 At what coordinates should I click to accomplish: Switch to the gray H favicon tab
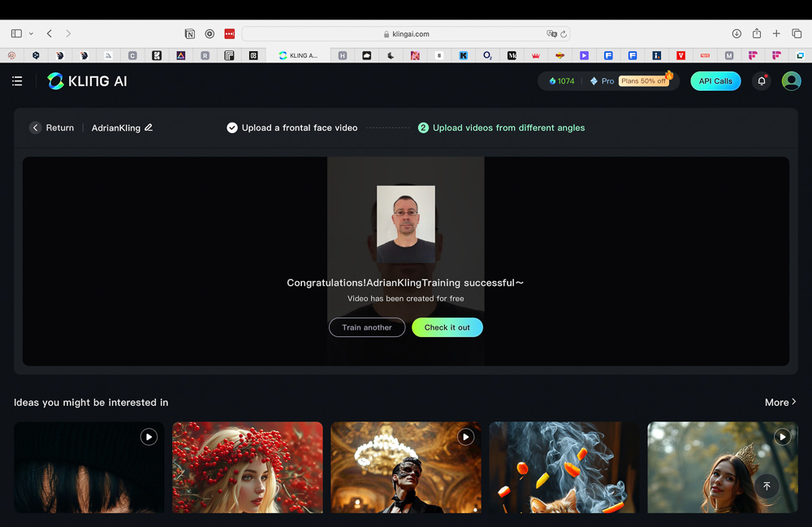tap(343, 55)
